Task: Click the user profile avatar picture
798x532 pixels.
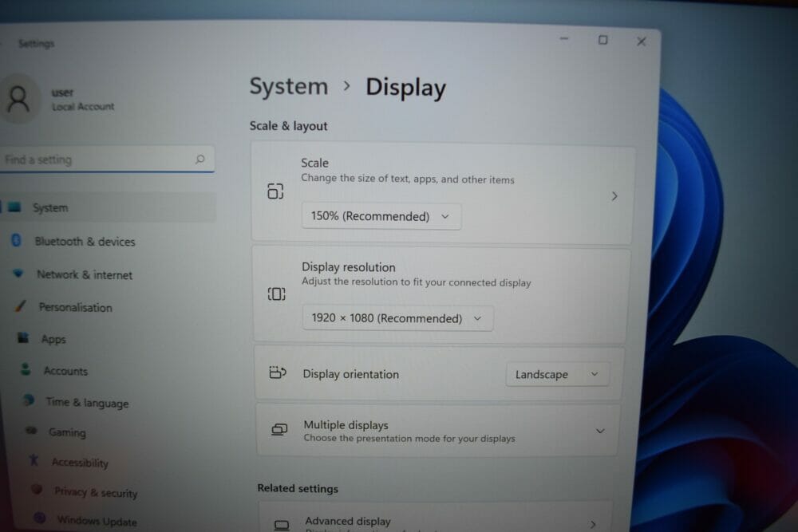Action: [x=19, y=99]
